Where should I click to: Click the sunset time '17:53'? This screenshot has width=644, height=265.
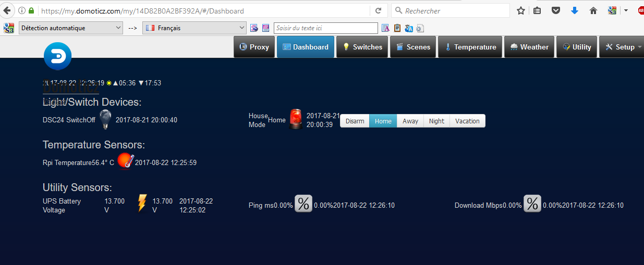[153, 83]
